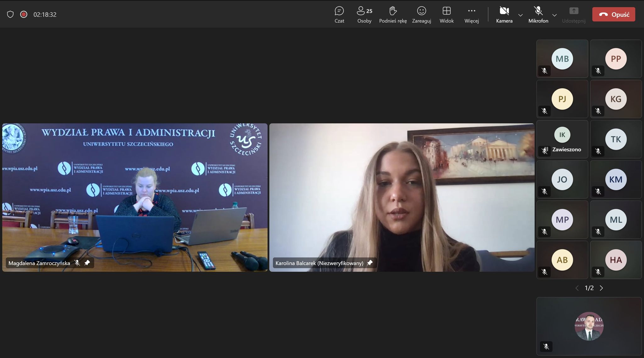This screenshot has height=358, width=644.
Task: Open the Zareaguj reactions menu
Action: [421, 14]
